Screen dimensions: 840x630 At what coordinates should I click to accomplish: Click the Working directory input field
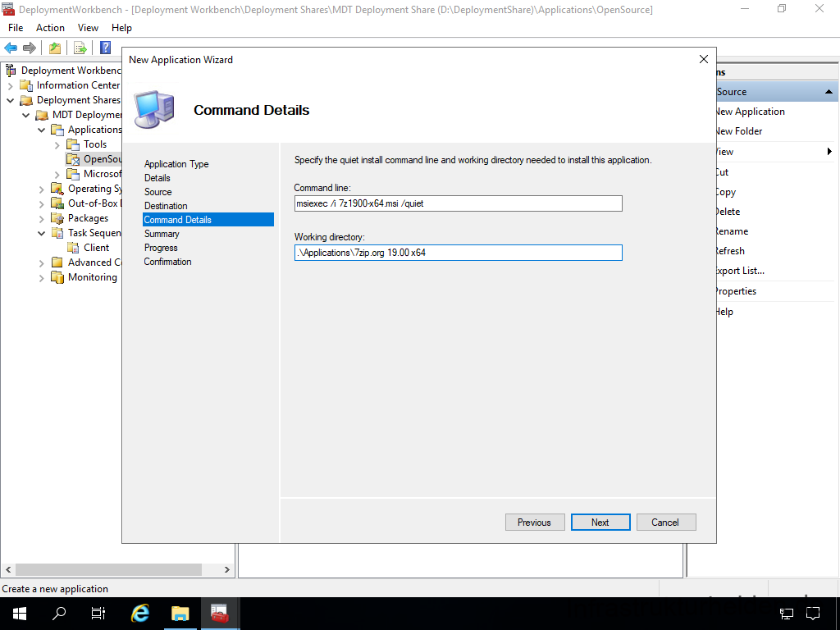[x=458, y=253]
